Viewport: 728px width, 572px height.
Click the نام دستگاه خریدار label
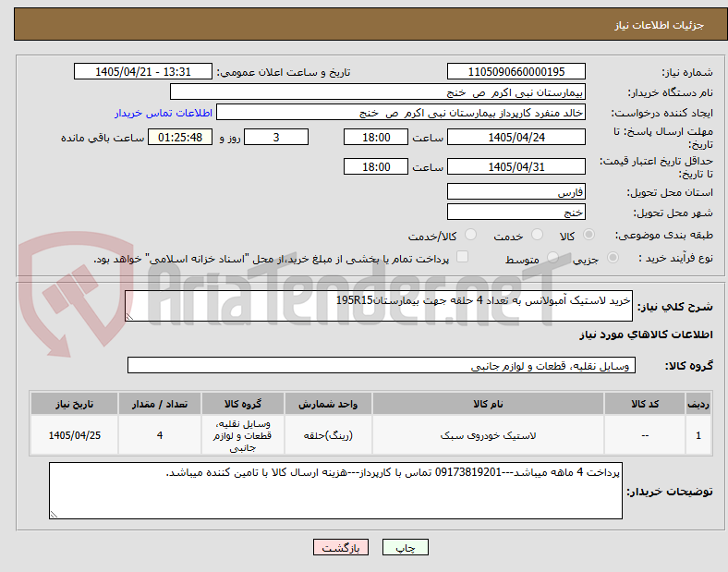(670, 92)
